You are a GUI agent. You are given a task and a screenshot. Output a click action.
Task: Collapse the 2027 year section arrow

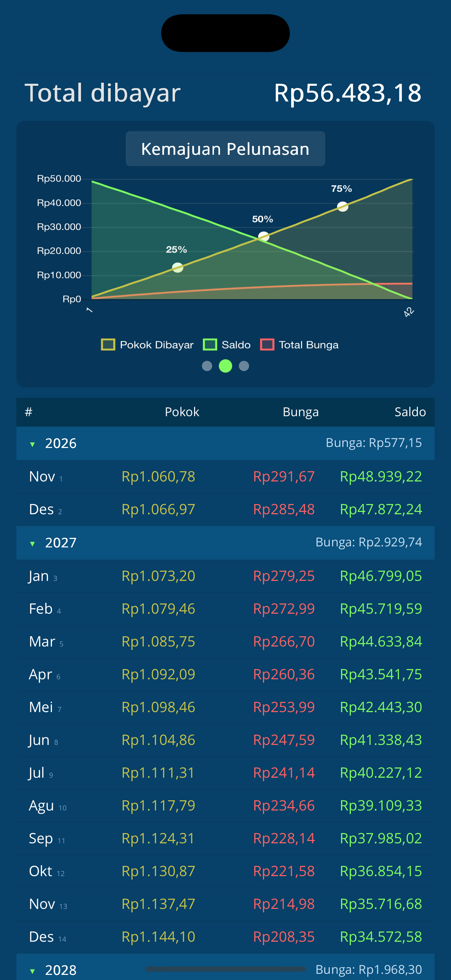coord(32,544)
